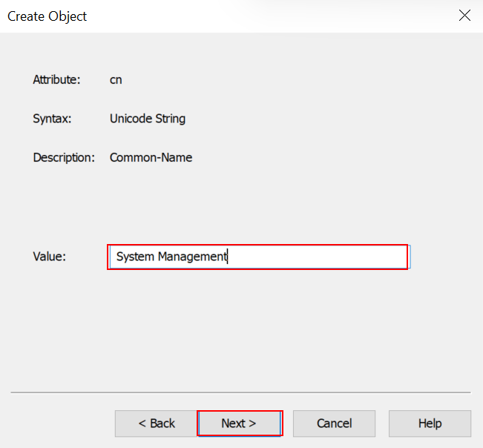Click the right angle bracket on Next button
The image size is (483, 448).
pos(252,424)
